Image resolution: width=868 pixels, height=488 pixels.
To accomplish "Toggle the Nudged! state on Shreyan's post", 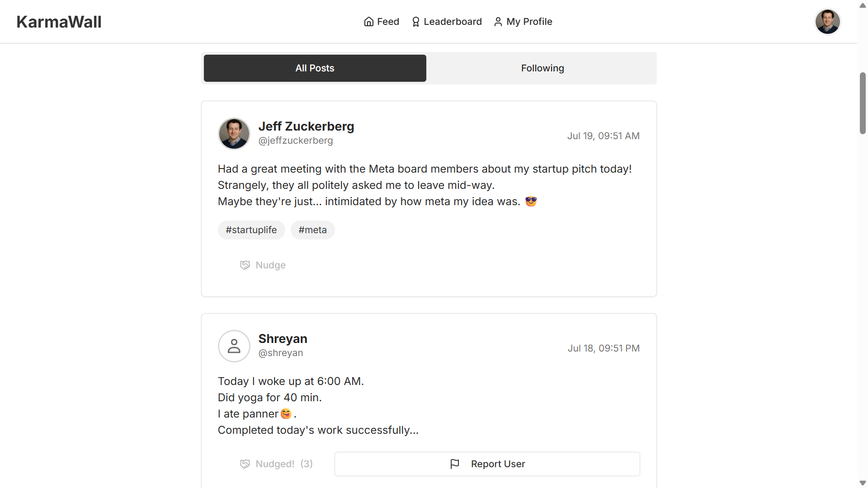I will point(276,464).
